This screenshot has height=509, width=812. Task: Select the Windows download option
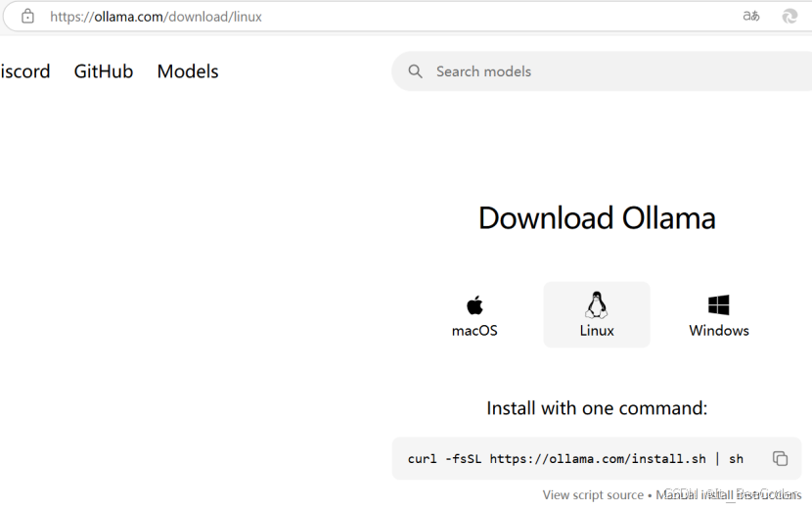719,315
